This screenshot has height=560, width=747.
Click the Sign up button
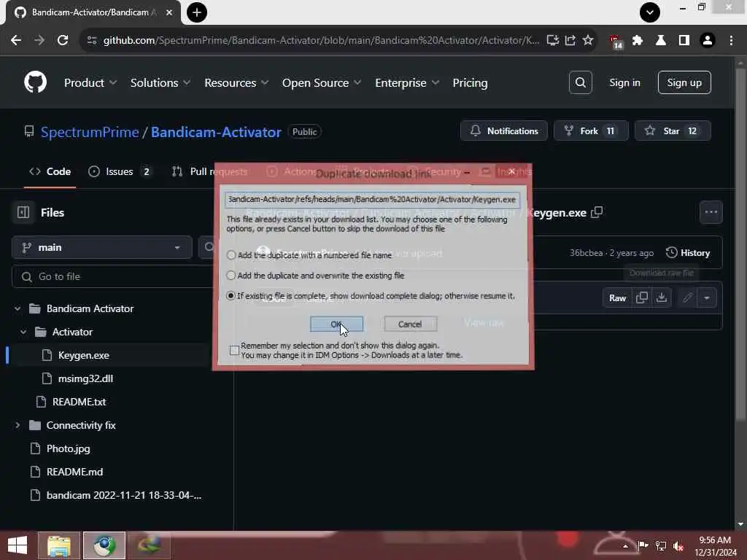684,82
